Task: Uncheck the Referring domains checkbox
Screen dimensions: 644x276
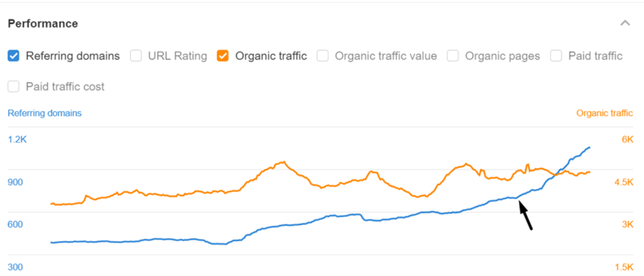Action: 14,56
